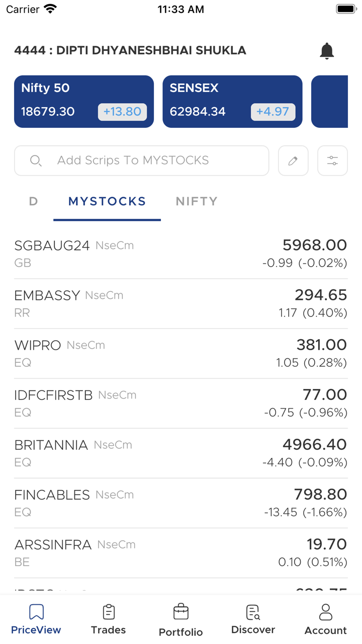The image size is (362, 644).
Task: Switch to the partially visible D tab
Action: pos(34,202)
